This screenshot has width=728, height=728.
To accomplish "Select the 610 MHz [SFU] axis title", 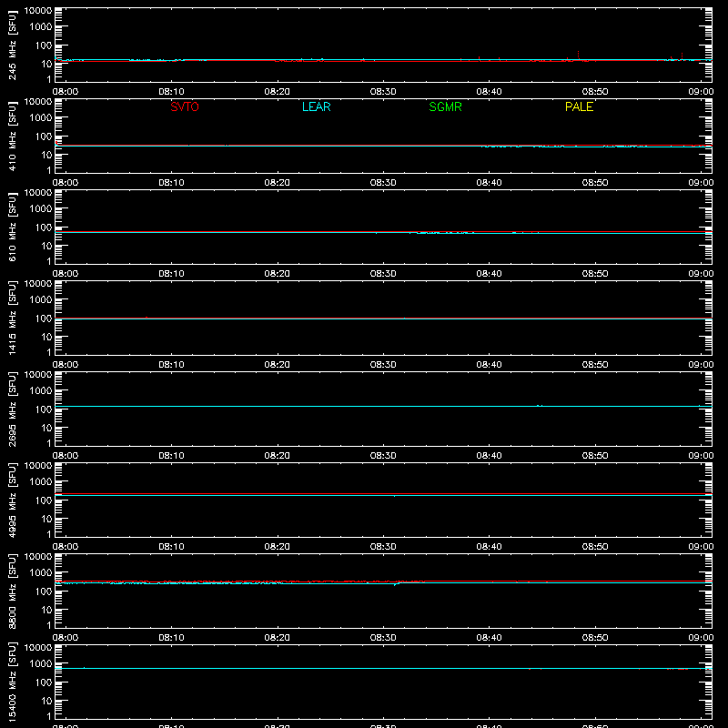I will coord(12,227).
